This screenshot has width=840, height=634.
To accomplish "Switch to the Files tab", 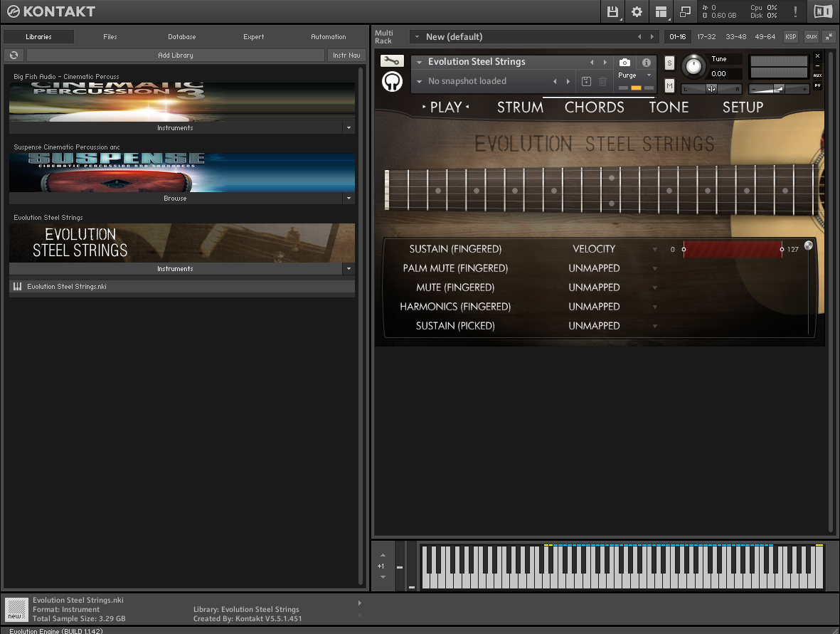I will click(110, 36).
